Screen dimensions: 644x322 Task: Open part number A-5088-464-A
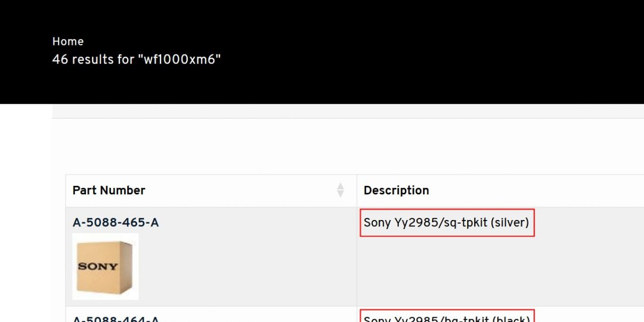pyautogui.click(x=115, y=319)
